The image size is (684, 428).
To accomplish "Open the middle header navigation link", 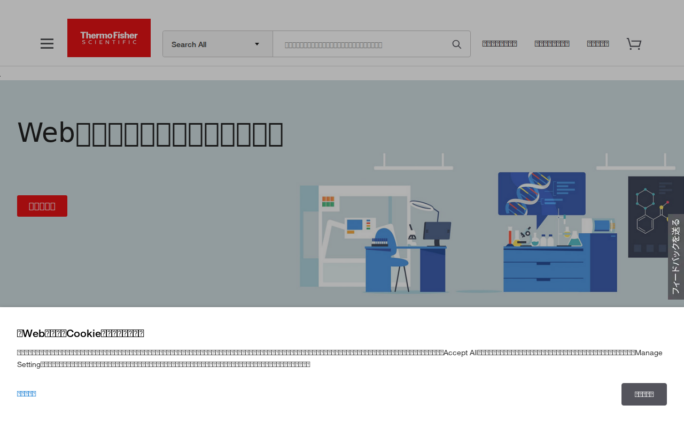I will point(551,44).
